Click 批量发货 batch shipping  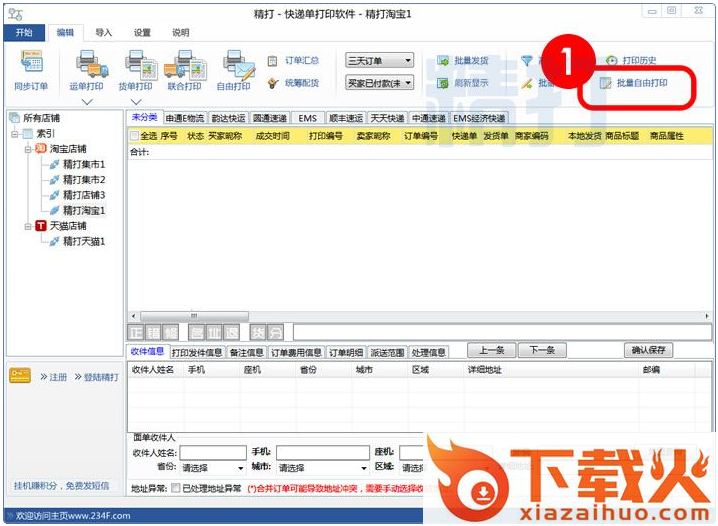click(462, 60)
